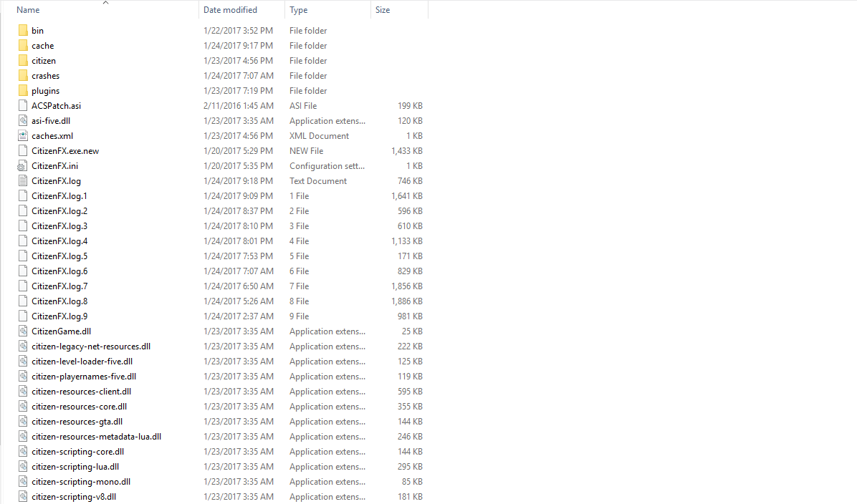The width and height of the screenshot is (857, 504).
Task: Select the caches.xml document icon
Action: point(23,135)
